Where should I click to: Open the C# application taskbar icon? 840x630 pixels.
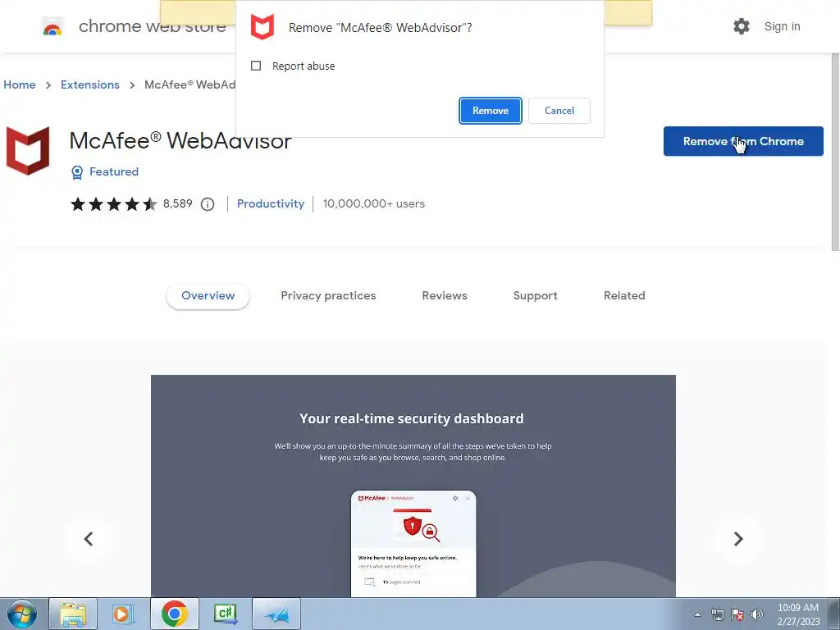point(225,614)
